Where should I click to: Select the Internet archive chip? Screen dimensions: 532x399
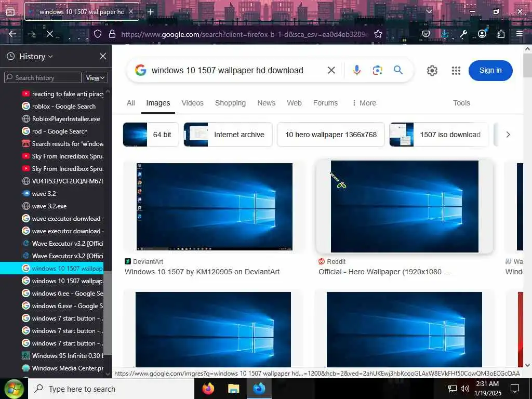pos(228,135)
